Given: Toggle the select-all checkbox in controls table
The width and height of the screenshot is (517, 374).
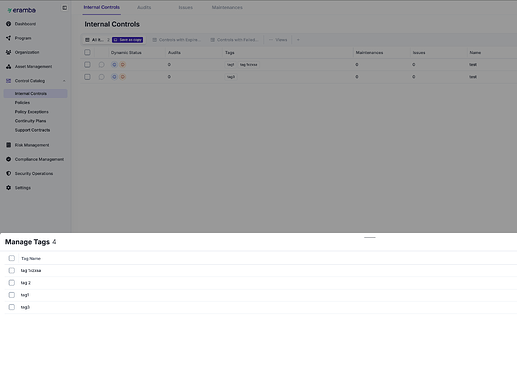Looking at the screenshot, I should pyautogui.click(x=87, y=52).
